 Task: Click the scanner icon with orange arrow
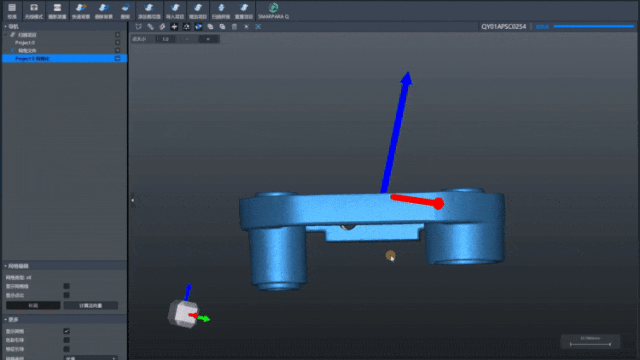[x=81, y=8]
